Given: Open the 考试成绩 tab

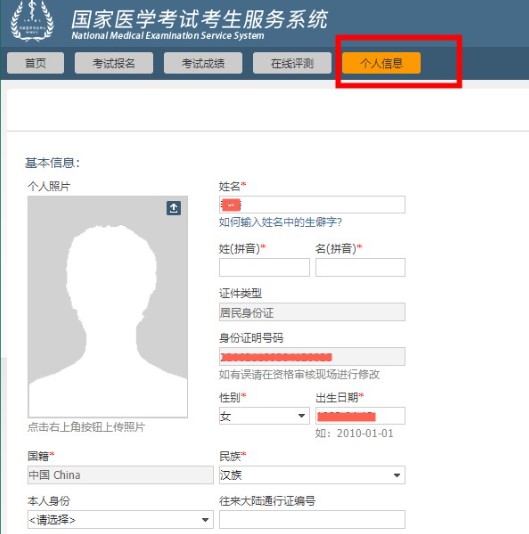Looking at the screenshot, I should pos(203,63).
